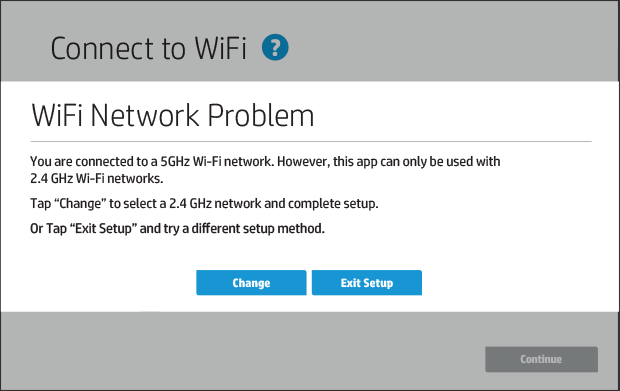The width and height of the screenshot is (620, 391).
Task: Tap the Exit Setup button
Action: click(367, 283)
